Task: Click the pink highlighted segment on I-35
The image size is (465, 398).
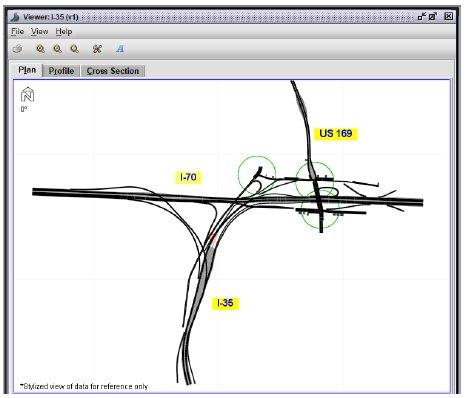Action: pyautogui.click(x=213, y=240)
